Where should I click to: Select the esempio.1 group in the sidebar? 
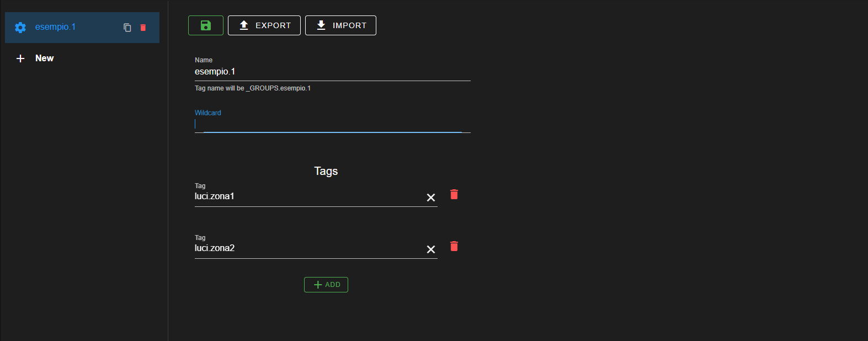pos(56,27)
